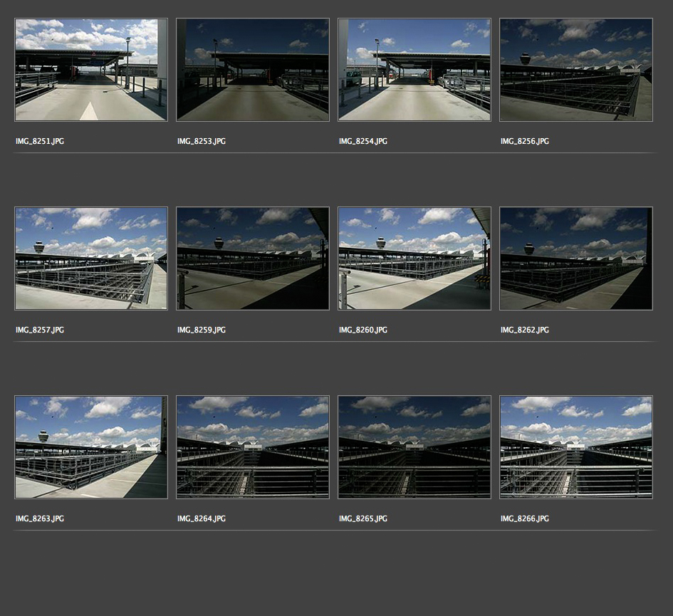The height and width of the screenshot is (616, 673).
Task: Click the IMG_8254.JPG filename text
Action: pyautogui.click(x=363, y=142)
